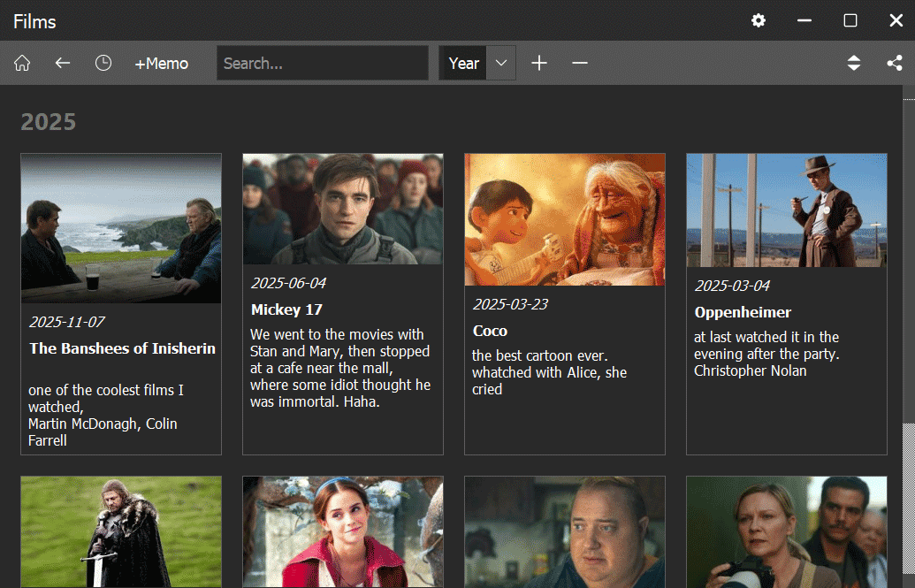Open history with the clock icon
915x588 pixels.
pos(103,64)
